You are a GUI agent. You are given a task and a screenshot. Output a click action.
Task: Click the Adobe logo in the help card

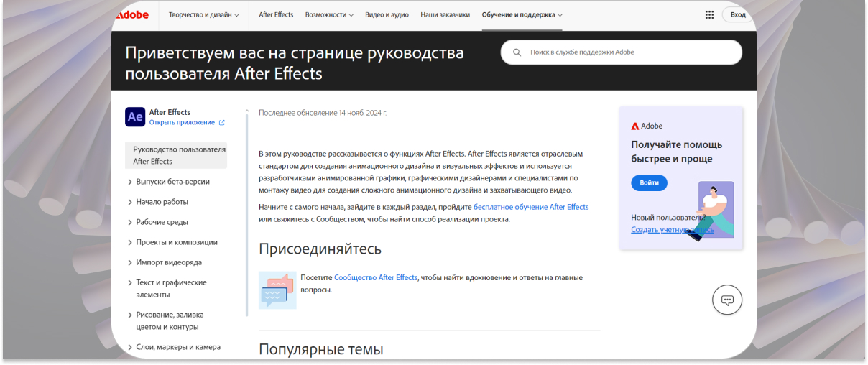[x=647, y=126]
